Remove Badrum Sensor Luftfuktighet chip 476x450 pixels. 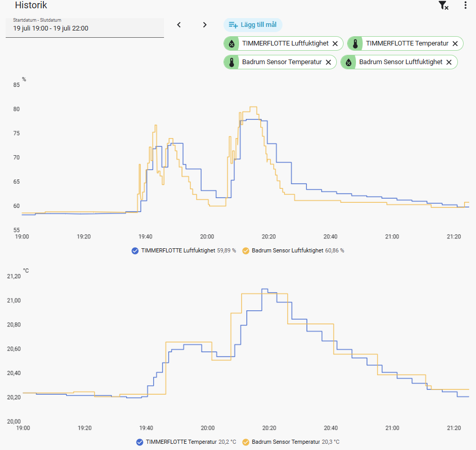point(449,62)
